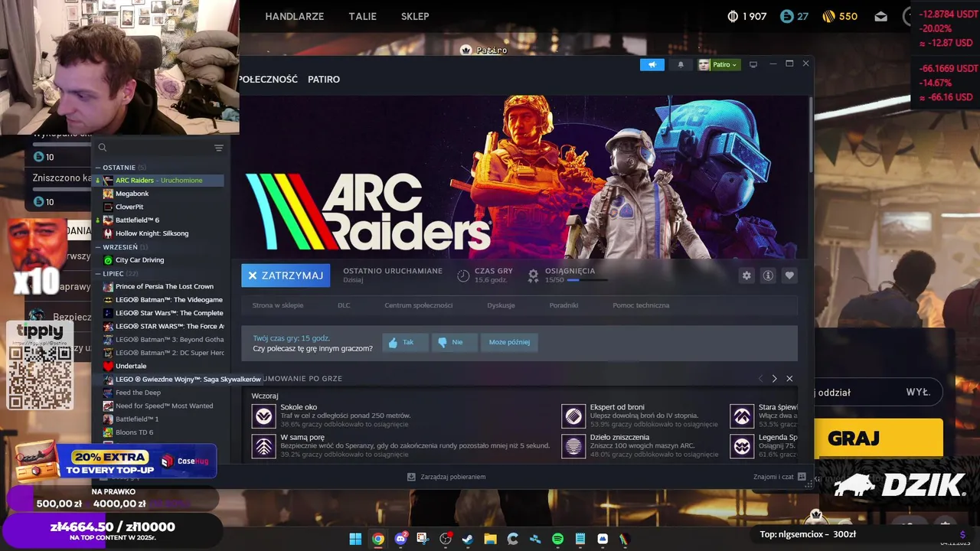Click the Sokole oko achievement icon
Viewport: 980px width, 551px height.
coord(263,416)
